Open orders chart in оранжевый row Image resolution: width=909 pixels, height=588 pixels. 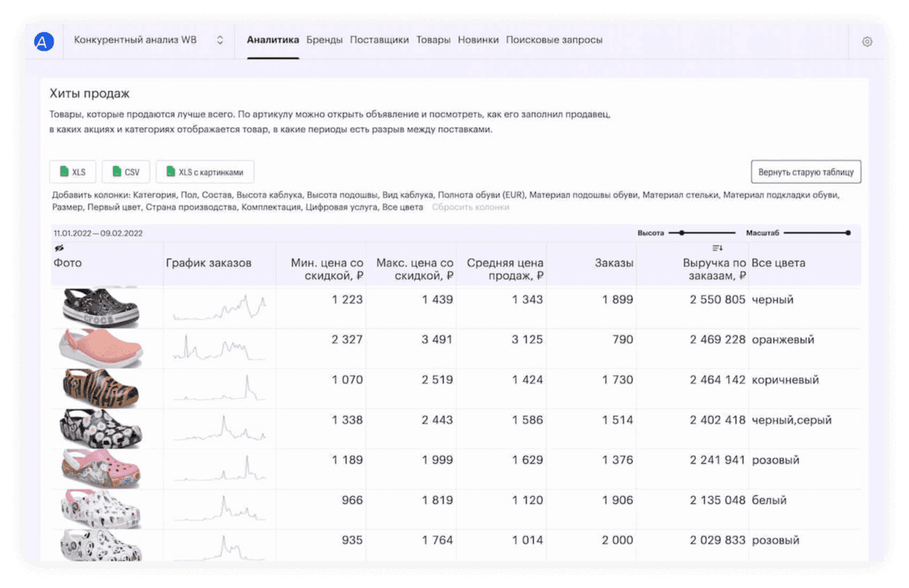pyautogui.click(x=219, y=348)
